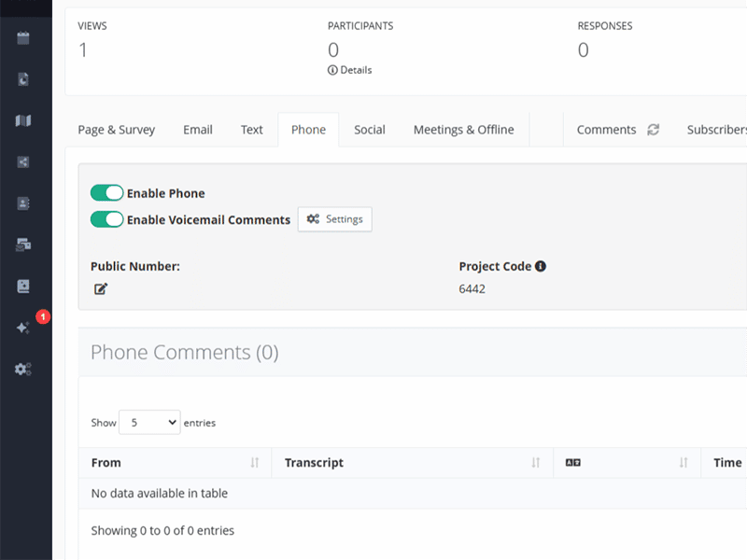Open the Show entries dropdown

pyautogui.click(x=149, y=423)
